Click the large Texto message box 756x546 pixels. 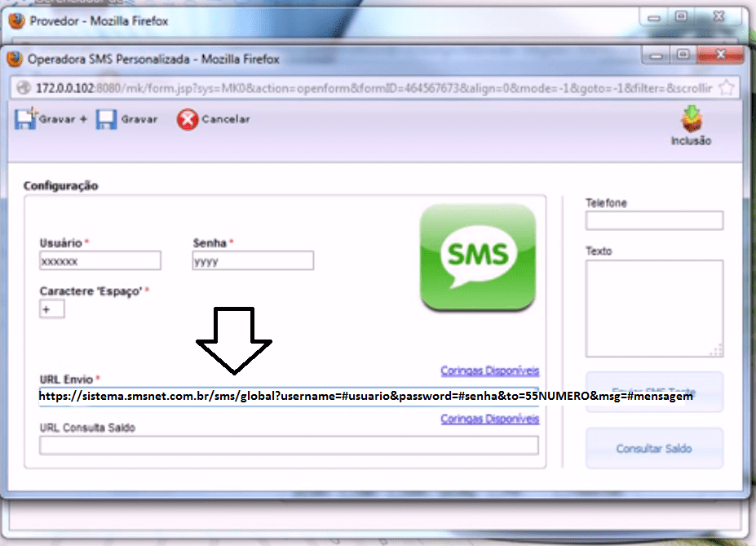[x=653, y=309]
